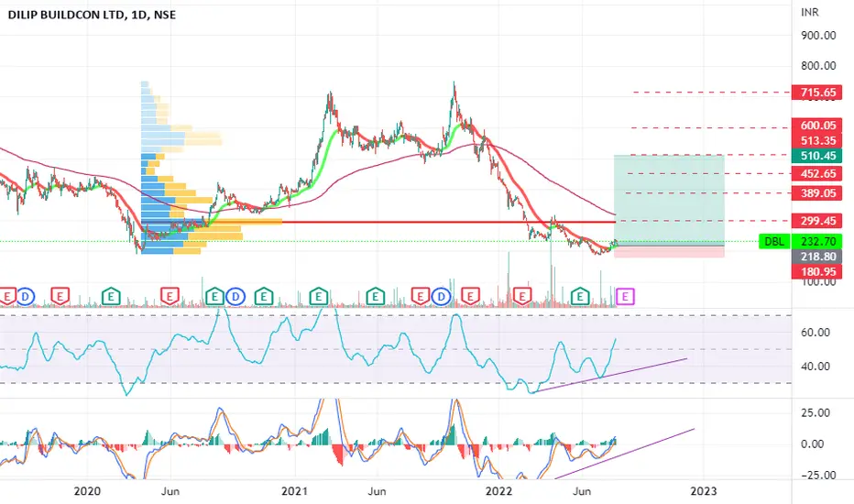Viewport: 854px width, 504px height.
Task: Click the red E earnings marker above Jun 2020
Action: click(170, 297)
